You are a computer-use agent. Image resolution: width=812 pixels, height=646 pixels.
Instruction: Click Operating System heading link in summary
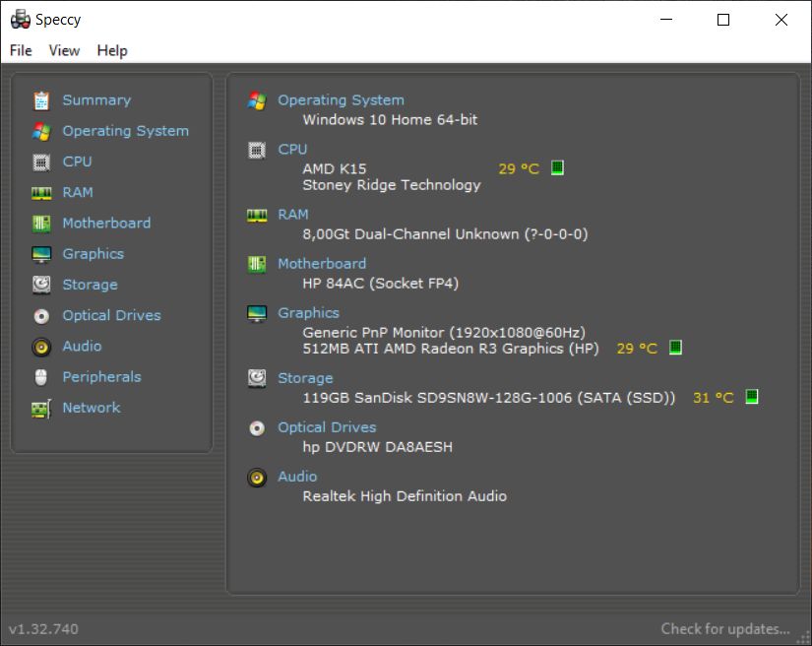[x=341, y=100]
